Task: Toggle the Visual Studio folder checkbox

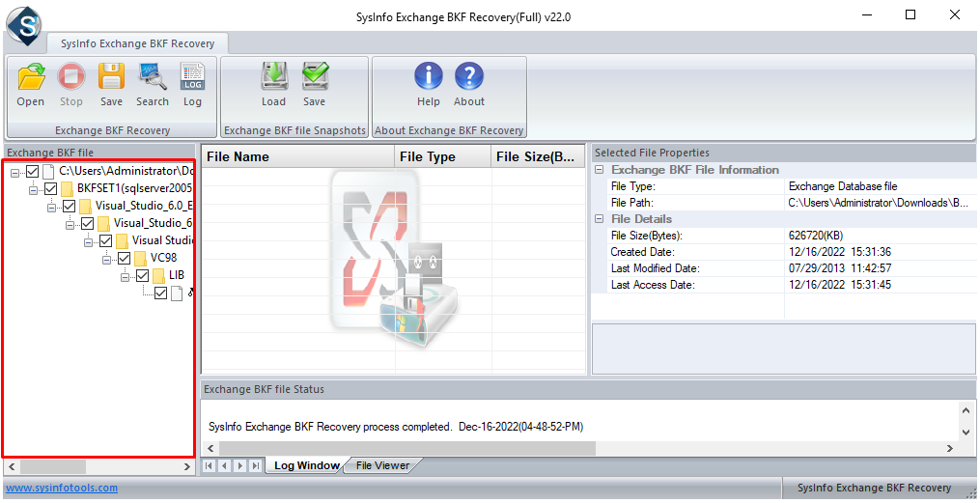Action: pos(105,240)
